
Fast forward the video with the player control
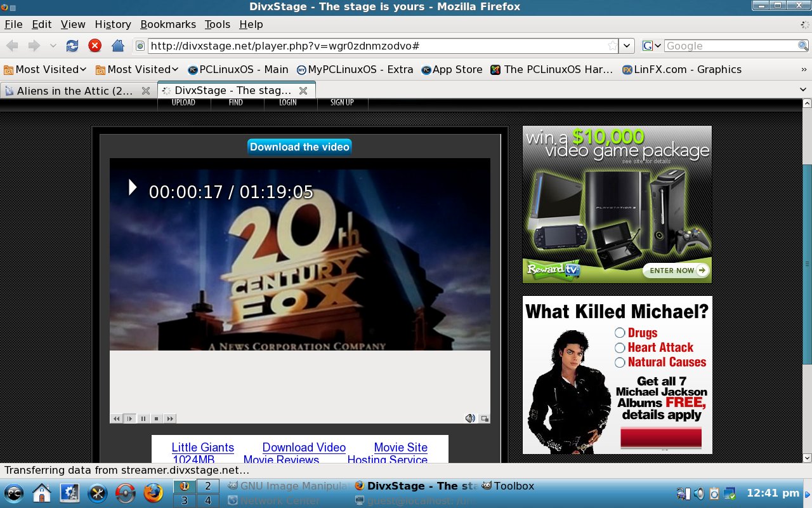click(170, 418)
